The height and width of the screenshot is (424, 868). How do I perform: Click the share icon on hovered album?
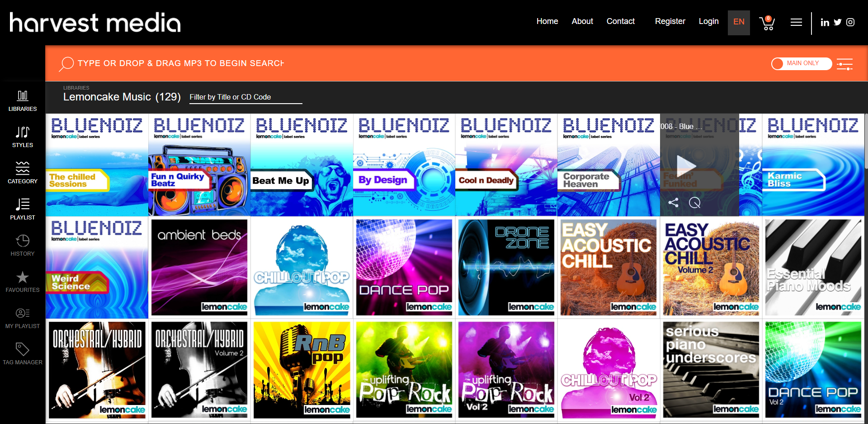[x=673, y=203]
